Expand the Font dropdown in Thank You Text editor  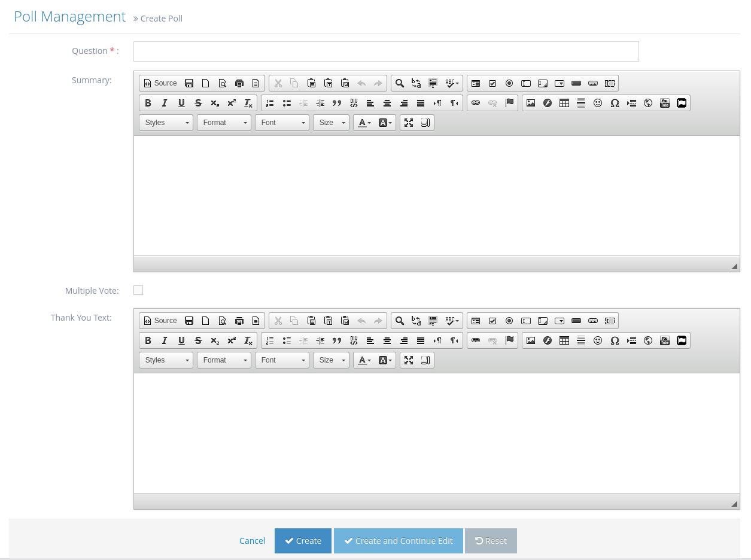click(282, 360)
